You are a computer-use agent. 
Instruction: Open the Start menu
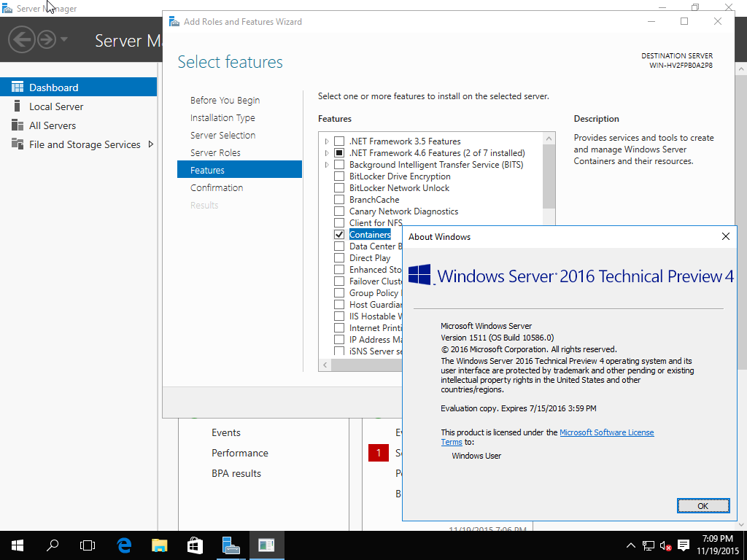pos(17,545)
